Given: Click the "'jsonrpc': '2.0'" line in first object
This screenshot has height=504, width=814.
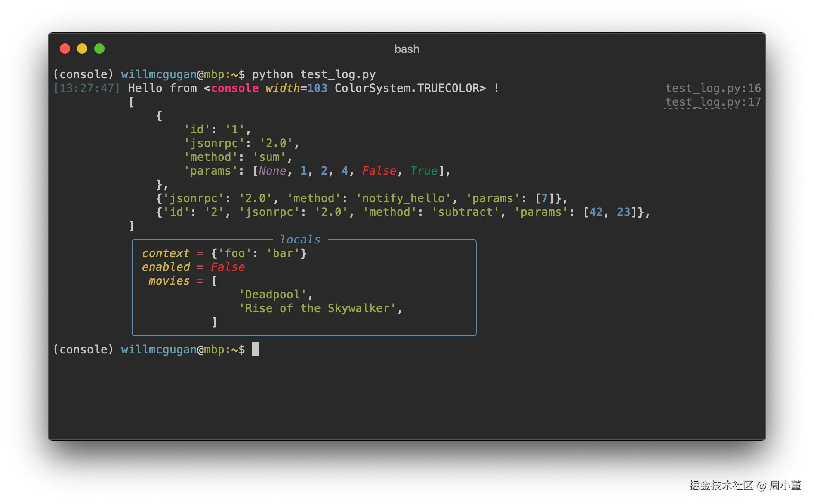Looking at the screenshot, I should click(241, 143).
